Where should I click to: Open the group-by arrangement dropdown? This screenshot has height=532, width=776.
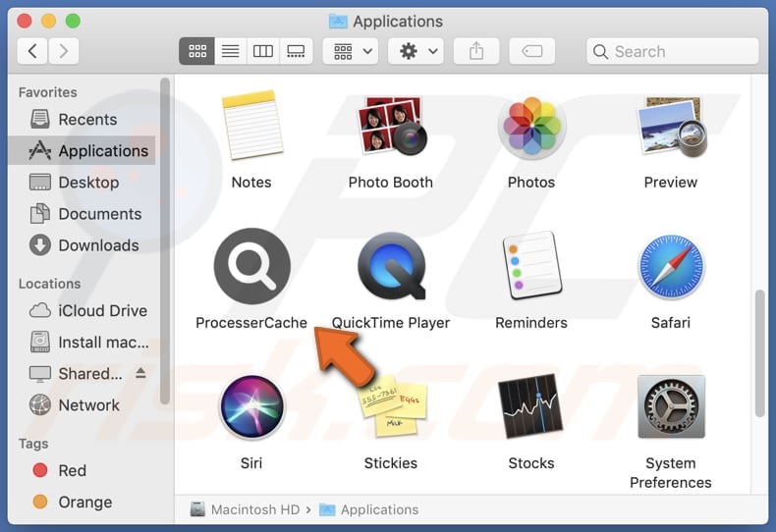pyautogui.click(x=351, y=51)
